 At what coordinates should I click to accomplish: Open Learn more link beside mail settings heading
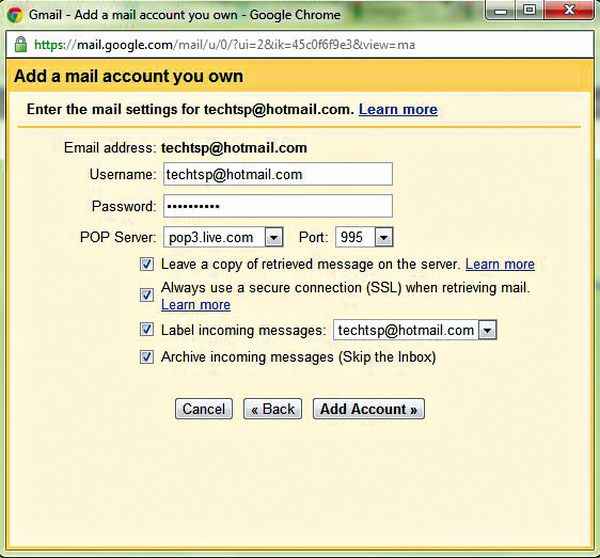pos(398,109)
